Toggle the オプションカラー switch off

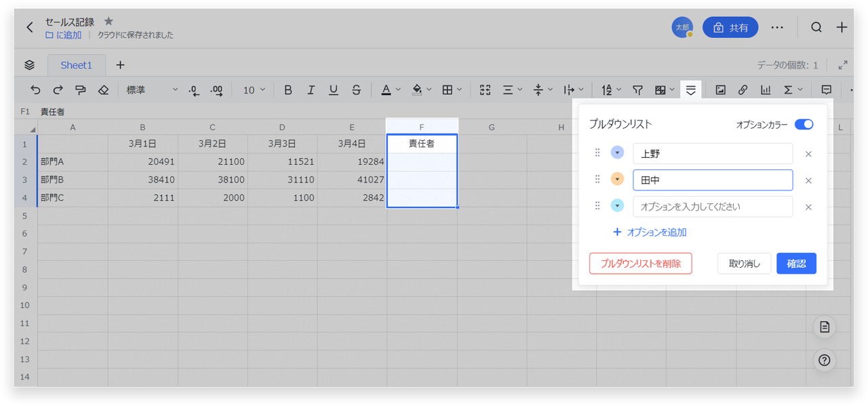804,125
